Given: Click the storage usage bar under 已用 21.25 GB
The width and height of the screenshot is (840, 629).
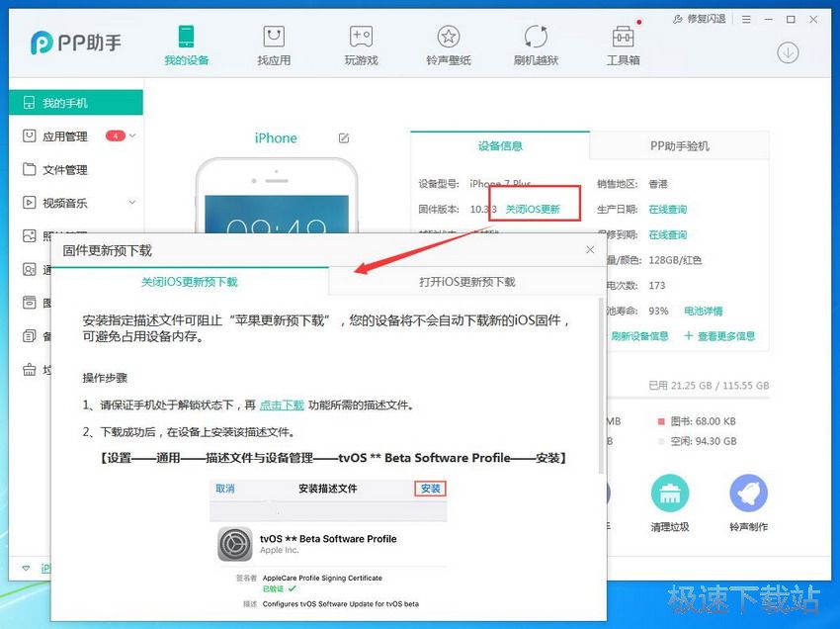Looking at the screenshot, I should pos(689,398).
